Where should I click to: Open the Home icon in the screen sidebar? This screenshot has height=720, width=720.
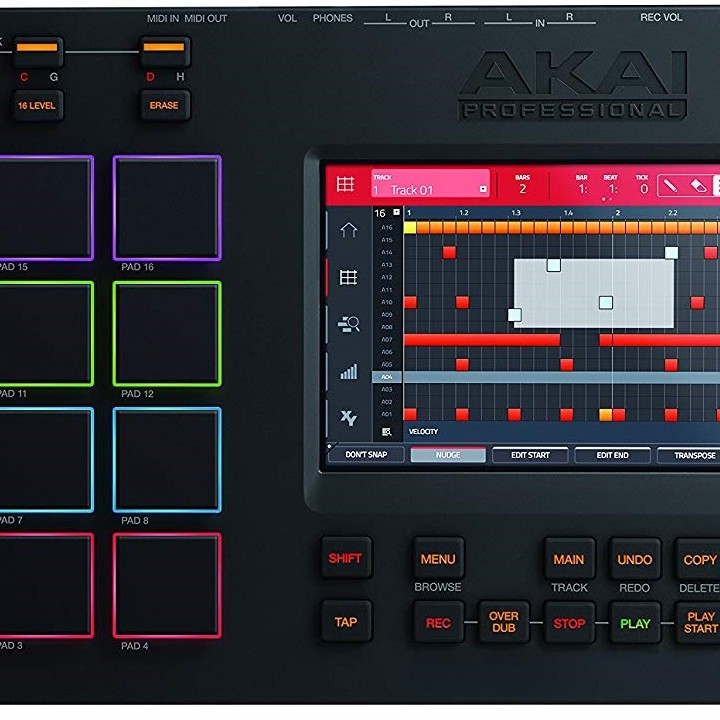coord(349,230)
